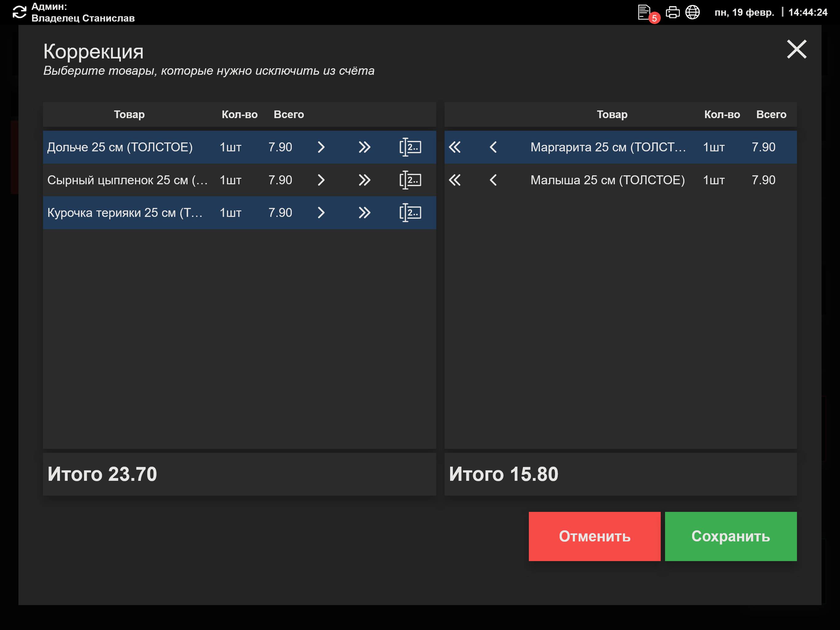Move Сырный цыпленок one unit right

point(321,180)
